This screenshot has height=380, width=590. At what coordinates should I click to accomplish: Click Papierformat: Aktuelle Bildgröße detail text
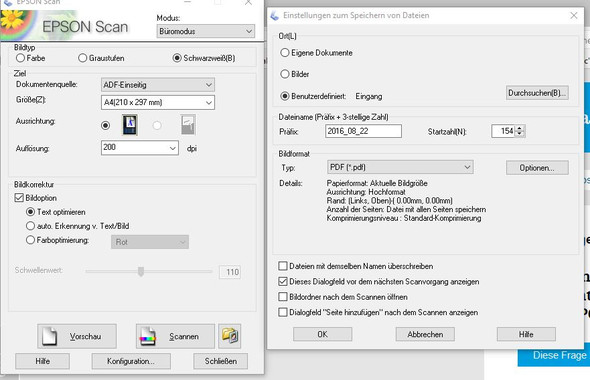(377, 183)
